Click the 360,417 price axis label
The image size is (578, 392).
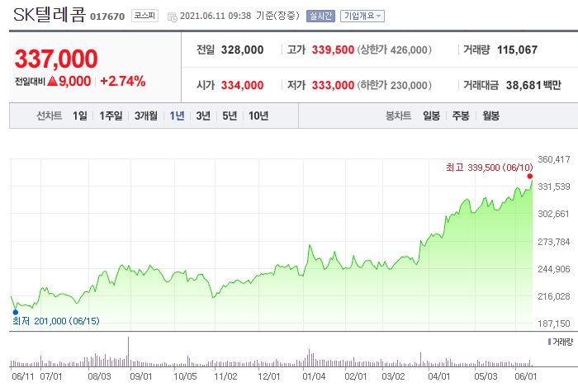[554, 159]
